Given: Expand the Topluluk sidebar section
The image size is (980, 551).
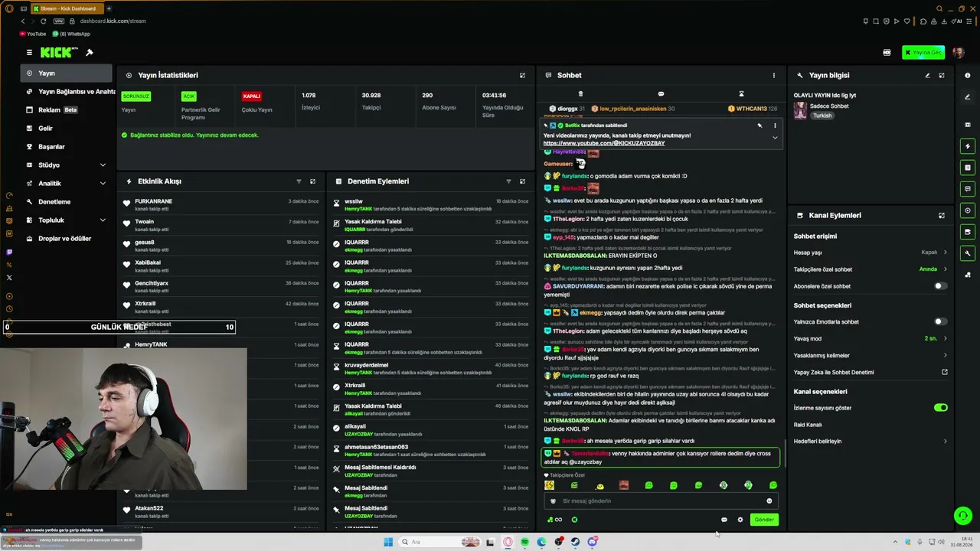Looking at the screenshot, I should coord(103,220).
